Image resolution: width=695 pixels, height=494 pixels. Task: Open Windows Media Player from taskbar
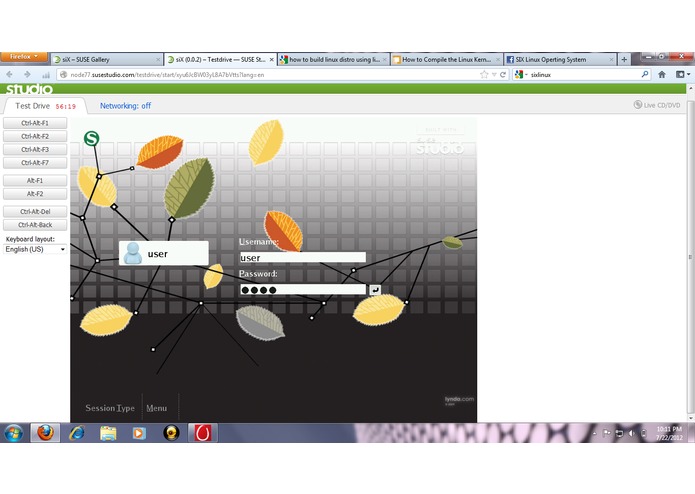tap(139, 433)
